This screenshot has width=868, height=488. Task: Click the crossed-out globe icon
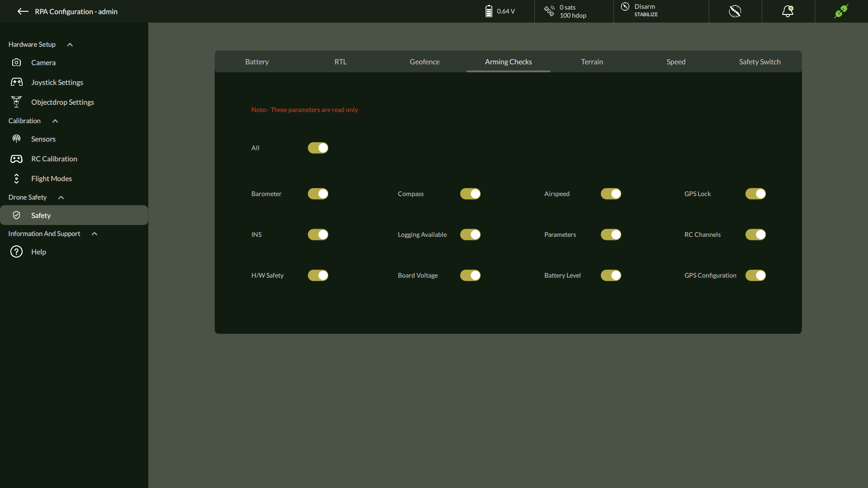(735, 11)
